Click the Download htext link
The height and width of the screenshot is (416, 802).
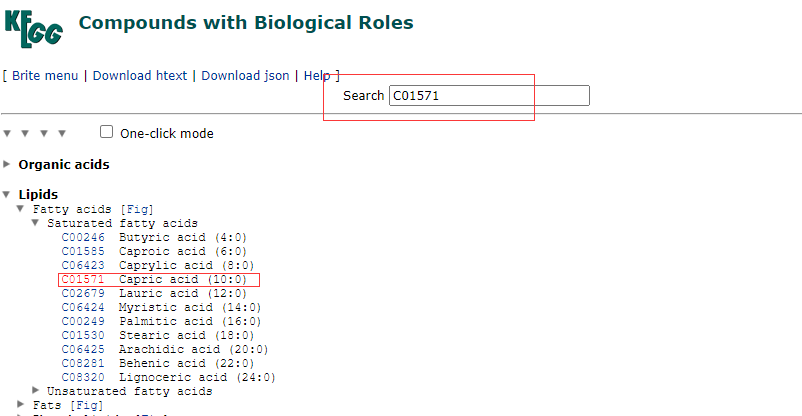click(140, 76)
